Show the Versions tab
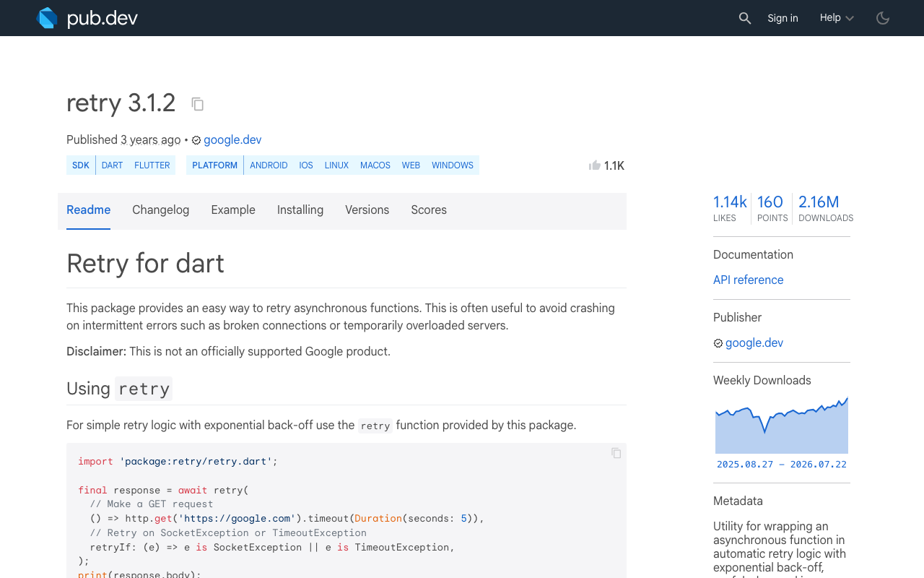This screenshot has width=924, height=578. point(367,210)
